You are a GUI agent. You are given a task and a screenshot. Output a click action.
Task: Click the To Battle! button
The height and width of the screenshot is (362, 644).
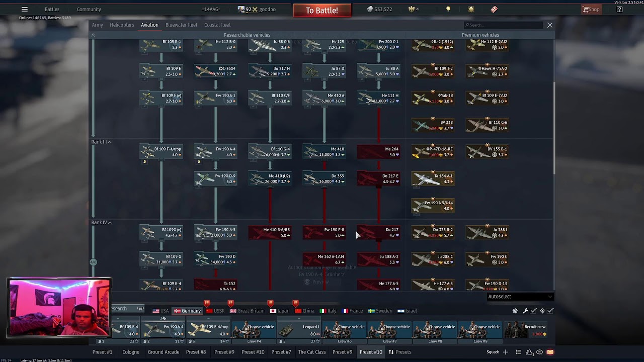tap(322, 10)
